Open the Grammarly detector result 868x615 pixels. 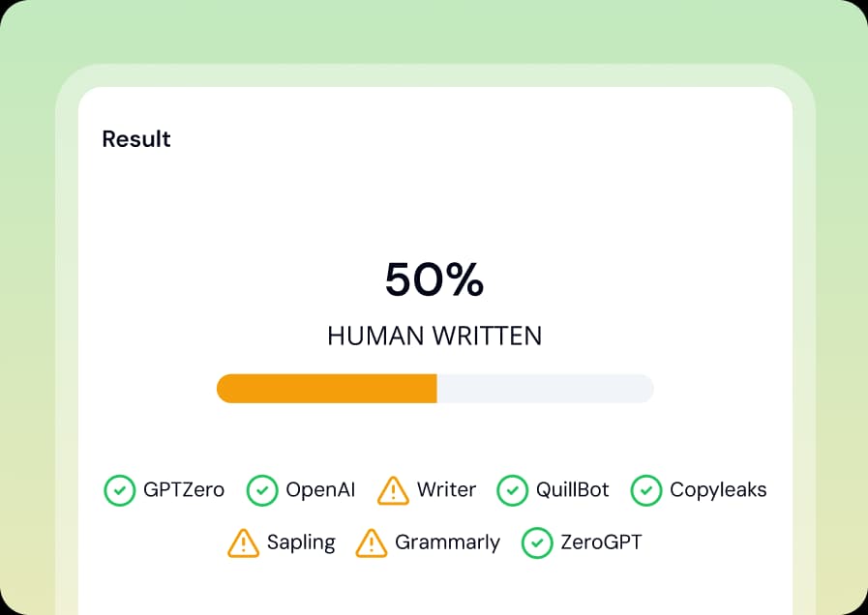coord(447,542)
